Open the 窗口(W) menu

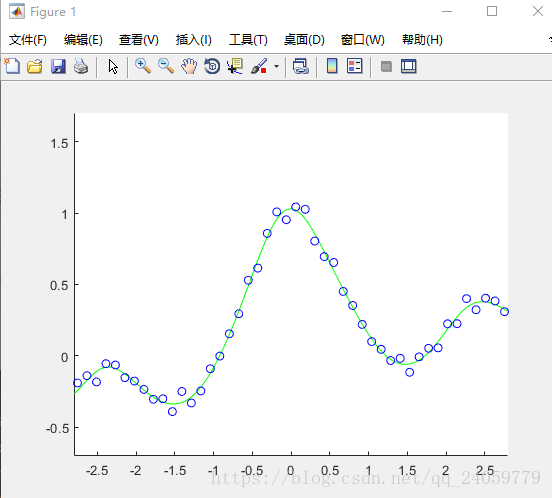click(x=363, y=40)
